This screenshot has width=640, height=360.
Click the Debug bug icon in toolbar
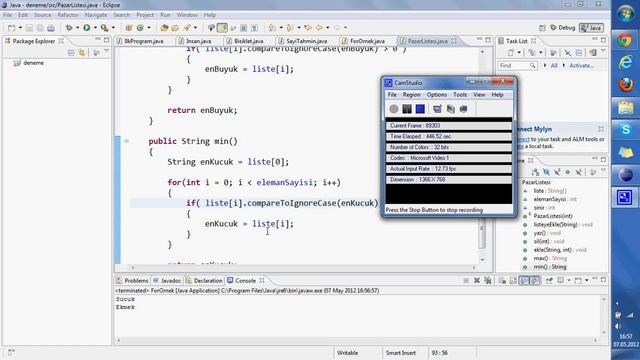[x=69, y=28]
